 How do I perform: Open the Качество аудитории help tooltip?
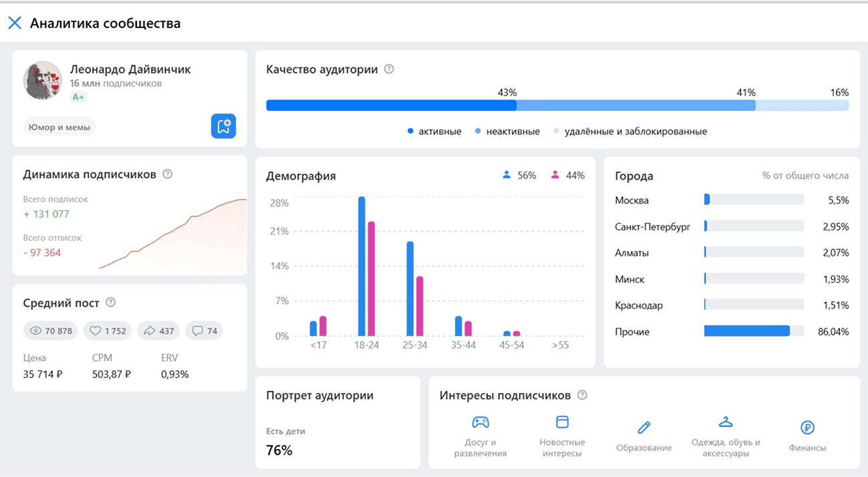389,69
